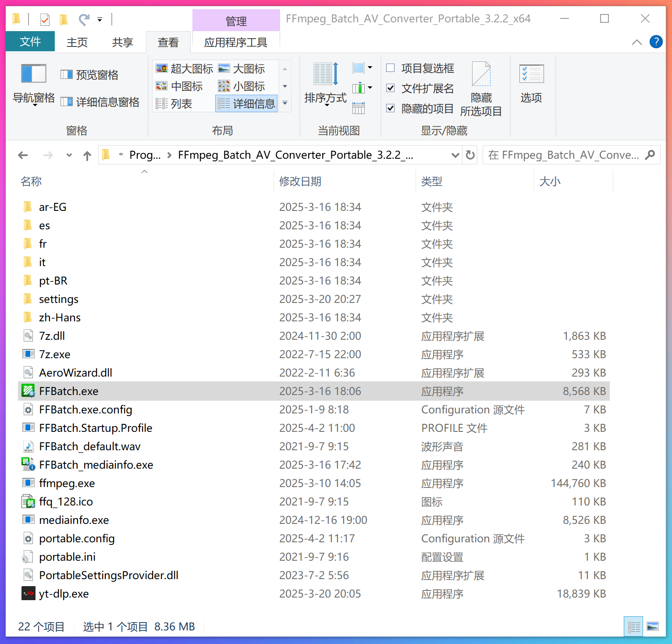Switch to the Share ribbon tab
Viewport: 672px width, 644px height.
click(x=122, y=42)
